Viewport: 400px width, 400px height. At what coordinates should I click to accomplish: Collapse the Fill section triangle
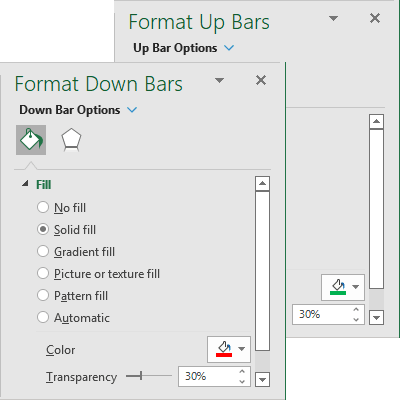point(25,184)
